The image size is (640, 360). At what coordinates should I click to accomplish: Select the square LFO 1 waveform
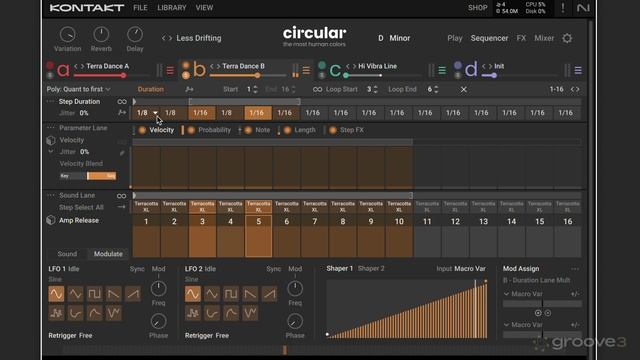coord(95,294)
